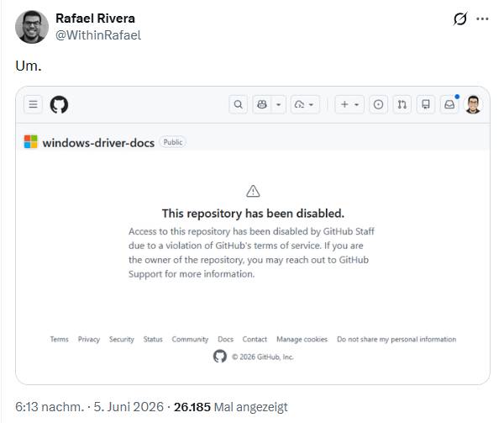Open the Status footer link
Screen dimensions: 504x423
pos(153,340)
